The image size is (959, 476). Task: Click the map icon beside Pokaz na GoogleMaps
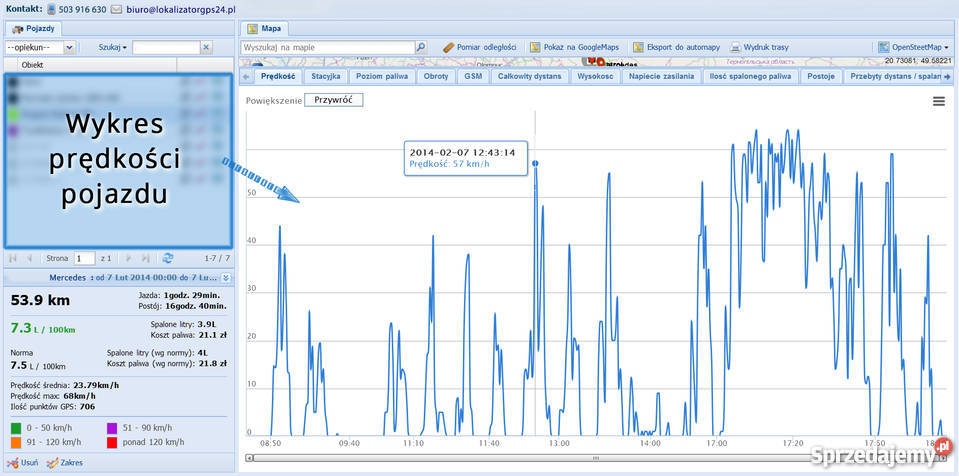[535, 47]
